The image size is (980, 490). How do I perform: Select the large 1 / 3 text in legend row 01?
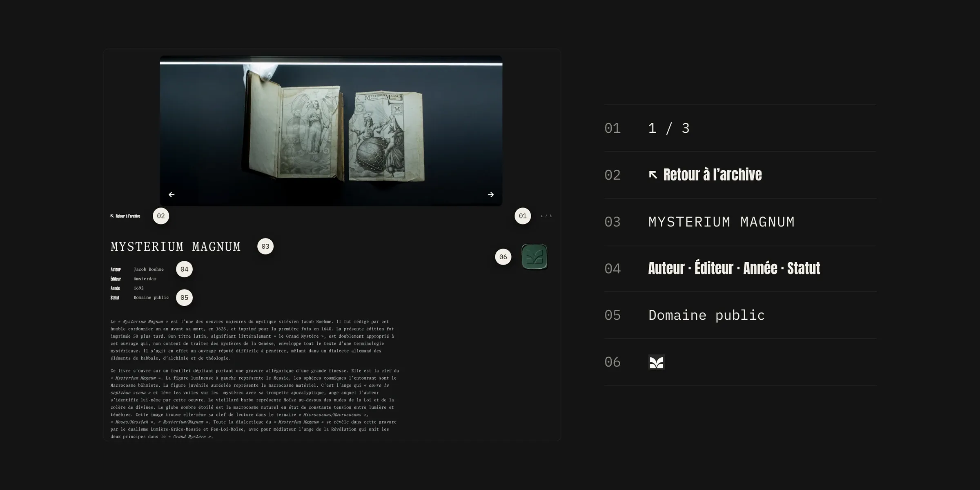[x=669, y=128]
